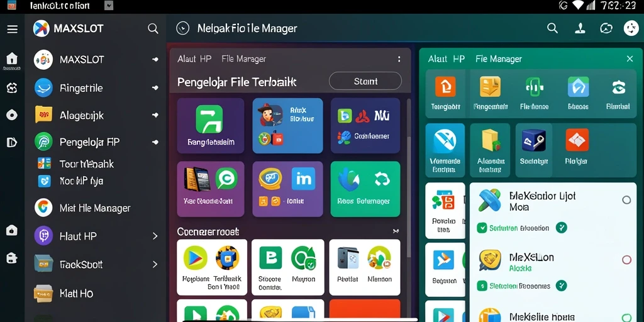The height and width of the screenshot is (322, 644).
Task: Open the user profile icon in top toolbar
Action: click(579, 28)
